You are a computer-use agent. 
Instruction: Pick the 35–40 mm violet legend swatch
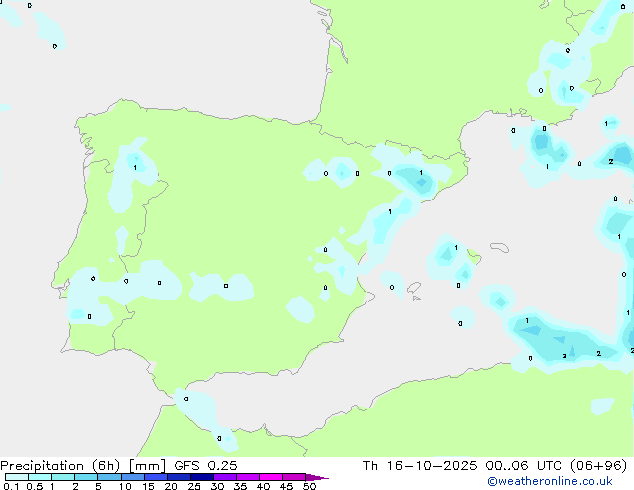248,477
